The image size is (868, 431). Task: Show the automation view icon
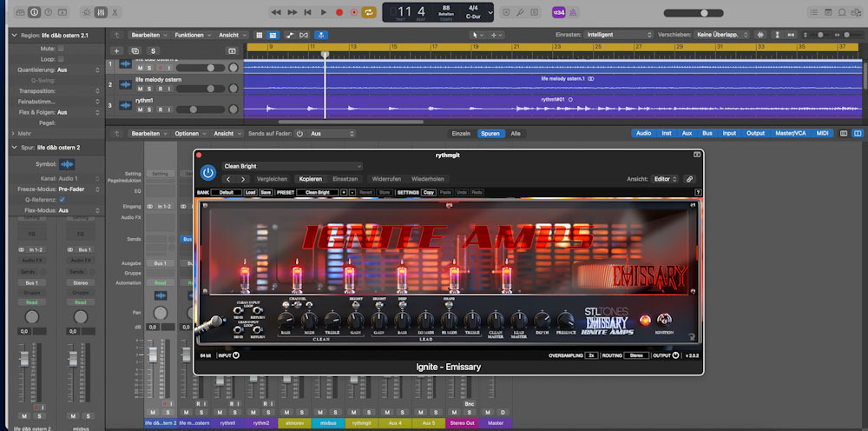pos(290,35)
